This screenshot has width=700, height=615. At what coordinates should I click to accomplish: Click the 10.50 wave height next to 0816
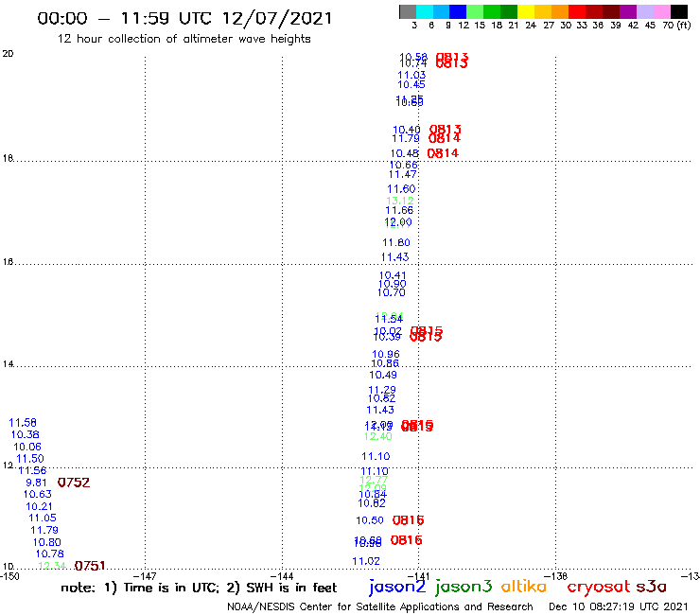(x=370, y=520)
